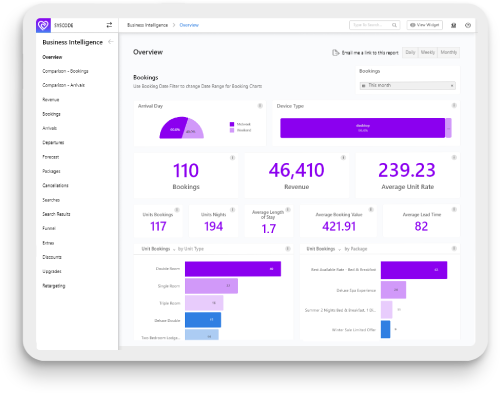The image size is (500, 393).
Task: Open Upgrades in the sidebar
Action: [x=52, y=271]
